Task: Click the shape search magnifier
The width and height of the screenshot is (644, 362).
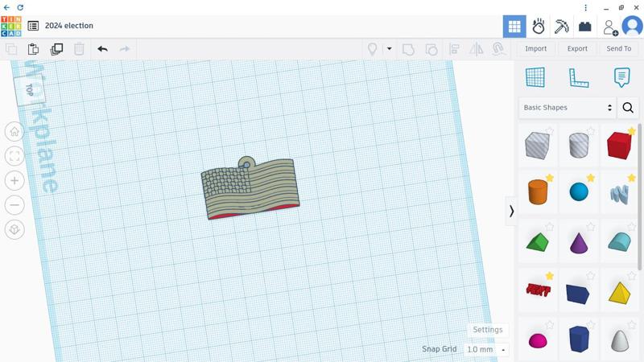Action: 628,108
